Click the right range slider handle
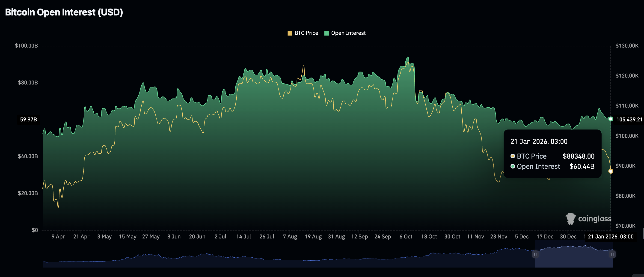Screen dimensions: 644x277 612,254
